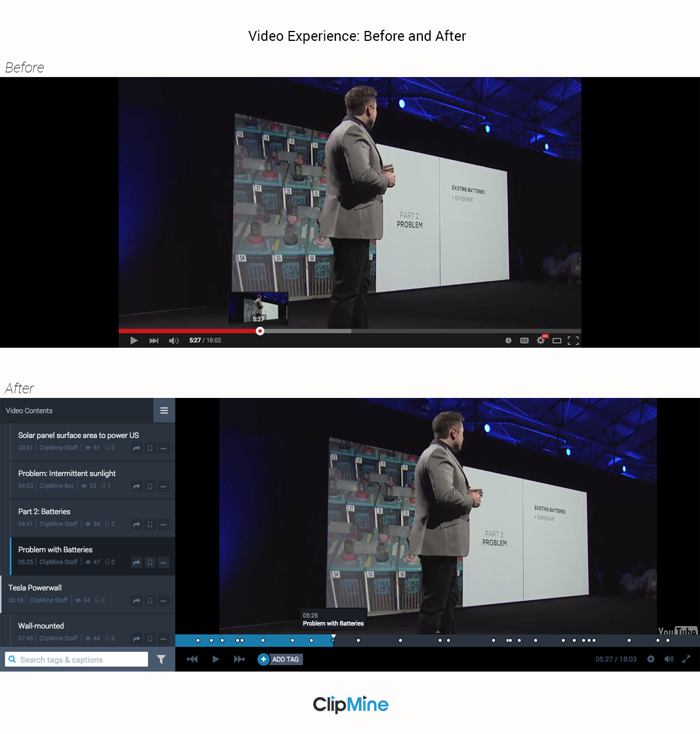This screenshot has width=700, height=734.
Task: Skip to next video in Before player
Action: tap(154, 340)
